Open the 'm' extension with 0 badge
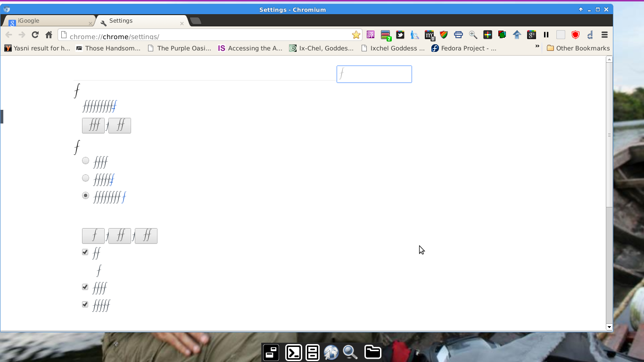The height and width of the screenshot is (362, 644). point(429,35)
